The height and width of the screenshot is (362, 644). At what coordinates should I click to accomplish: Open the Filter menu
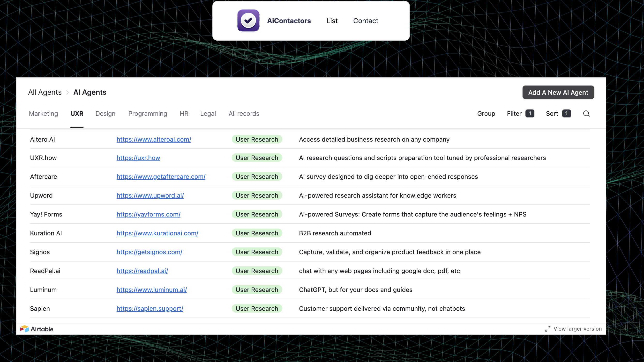tap(521, 114)
